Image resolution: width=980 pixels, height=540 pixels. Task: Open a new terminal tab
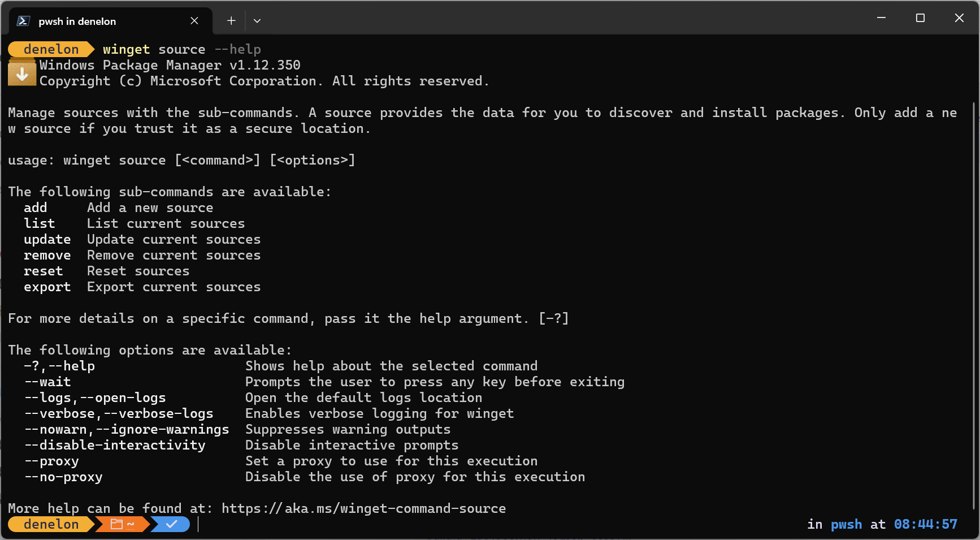pyautogui.click(x=231, y=21)
